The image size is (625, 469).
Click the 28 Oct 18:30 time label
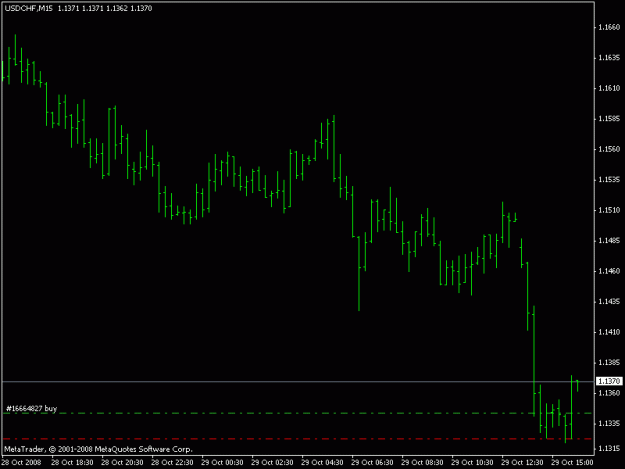[x=72, y=463]
